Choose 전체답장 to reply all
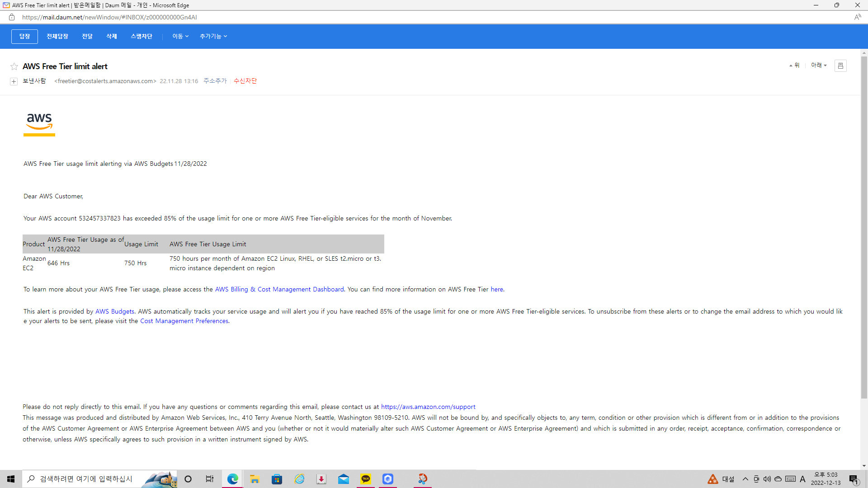This screenshot has width=868, height=488. (x=57, y=36)
